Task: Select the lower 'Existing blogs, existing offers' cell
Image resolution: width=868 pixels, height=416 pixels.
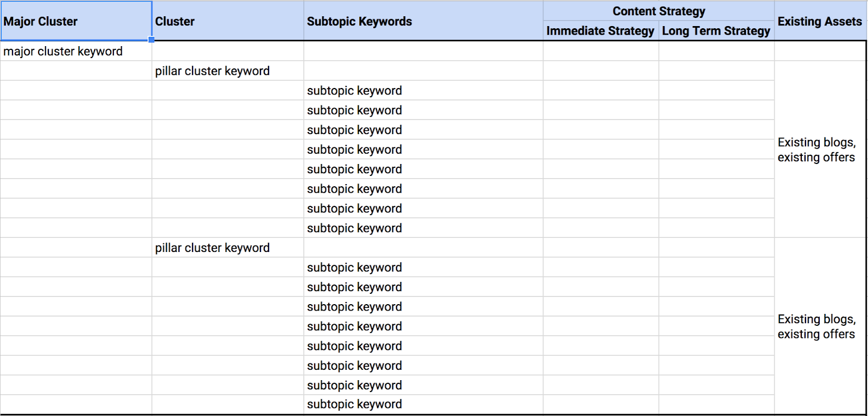Action: click(x=819, y=326)
